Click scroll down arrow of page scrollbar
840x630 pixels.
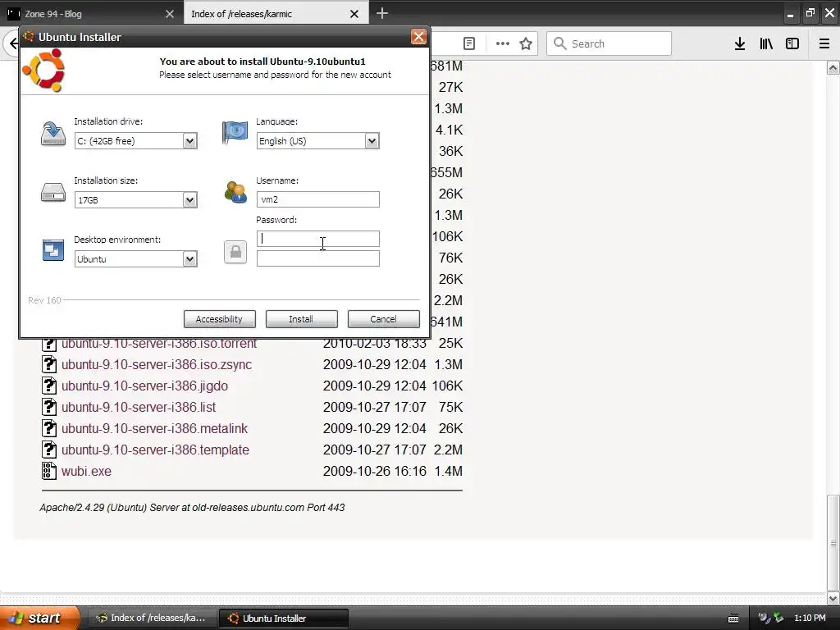coord(833,598)
